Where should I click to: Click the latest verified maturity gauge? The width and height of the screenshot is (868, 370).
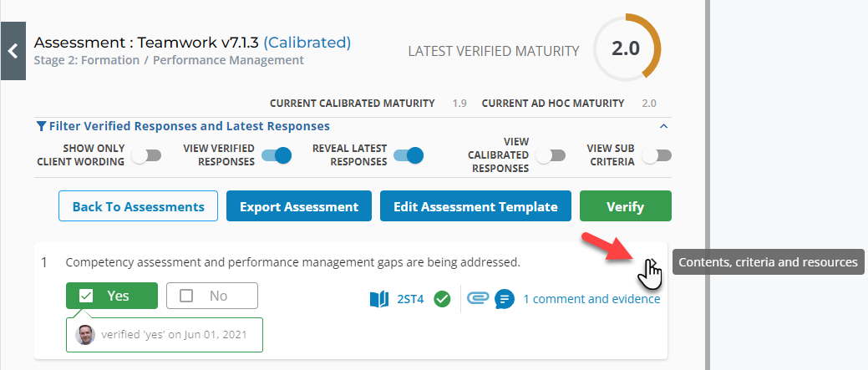(626, 48)
